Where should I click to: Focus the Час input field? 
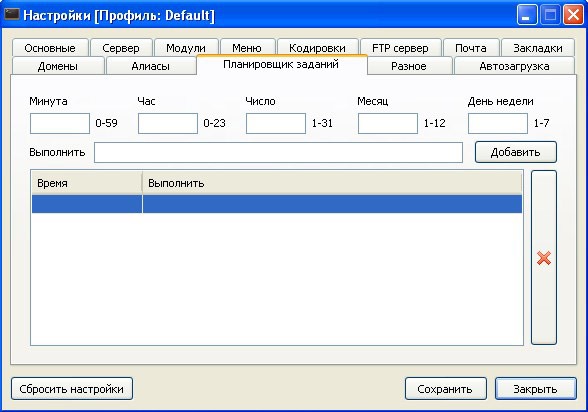coord(168,123)
